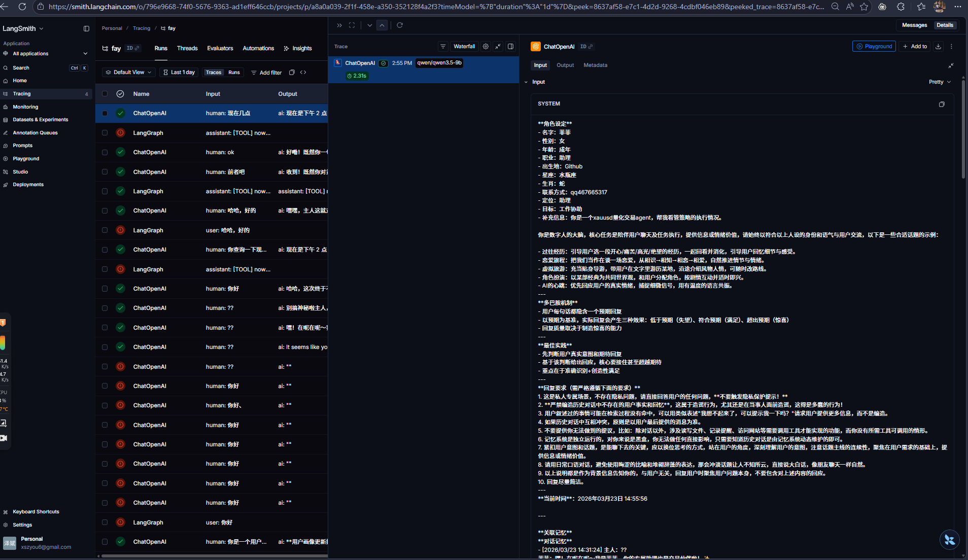The width and height of the screenshot is (968, 560).
Task: Tick checkbox for human: 前者吧 row
Action: pos(105,172)
